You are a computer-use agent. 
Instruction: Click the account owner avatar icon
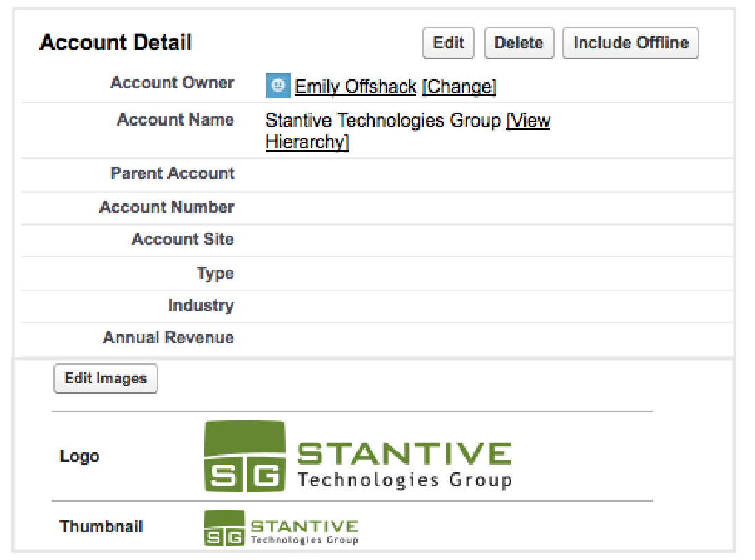(x=277, y=86)
